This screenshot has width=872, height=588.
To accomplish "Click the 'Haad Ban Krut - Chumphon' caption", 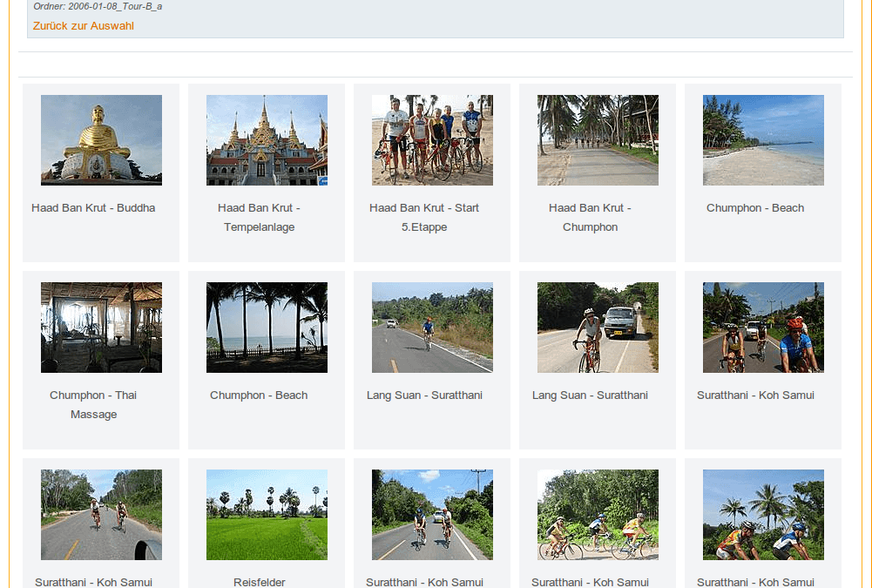I will click(590, 218).
